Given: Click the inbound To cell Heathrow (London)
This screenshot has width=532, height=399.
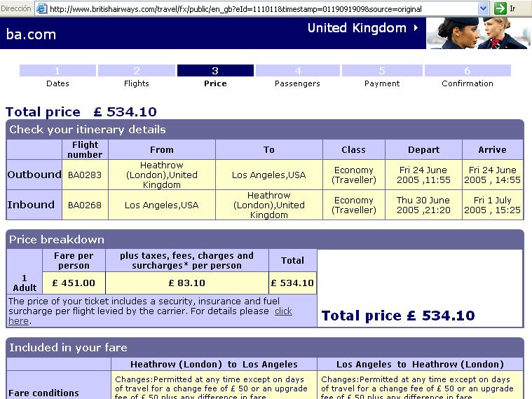Looking at the screenshot, I should point(269,205).
